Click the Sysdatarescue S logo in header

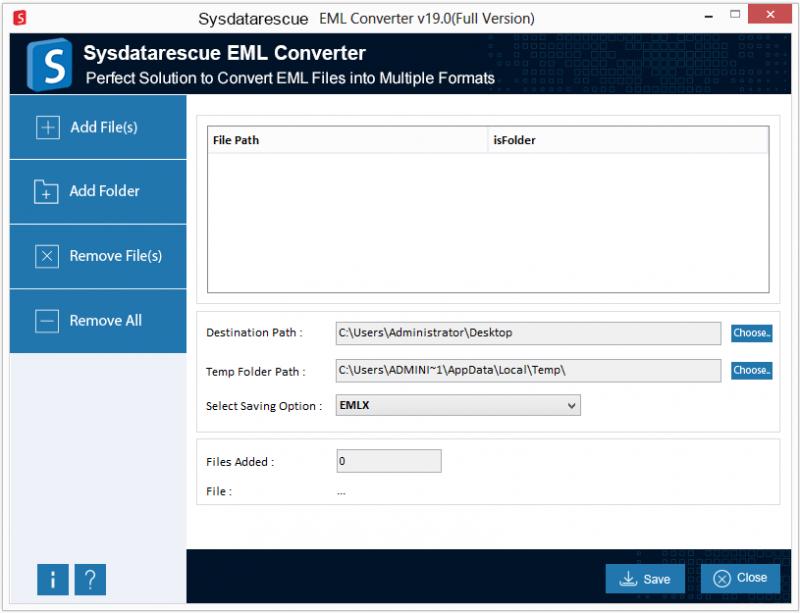(x=47, y=64)
